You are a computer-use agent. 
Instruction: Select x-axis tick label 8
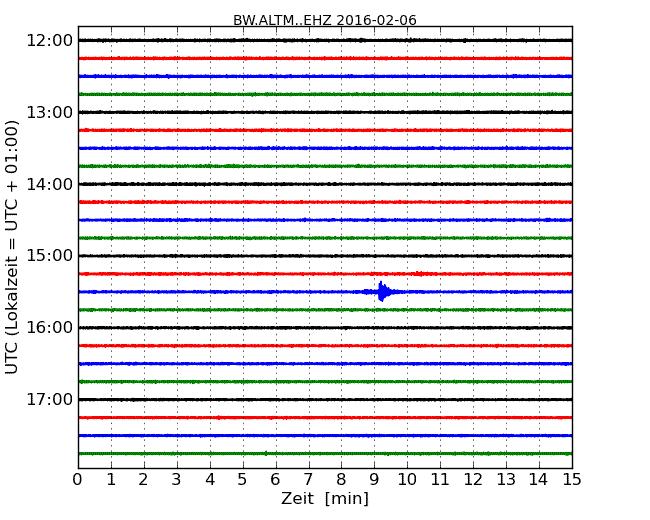(341, 480)
